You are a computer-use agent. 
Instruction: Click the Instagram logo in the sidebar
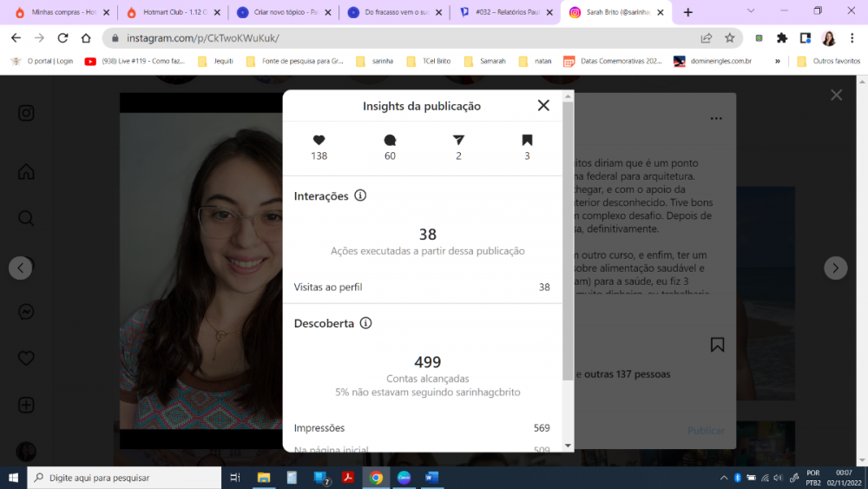[26, 113]
